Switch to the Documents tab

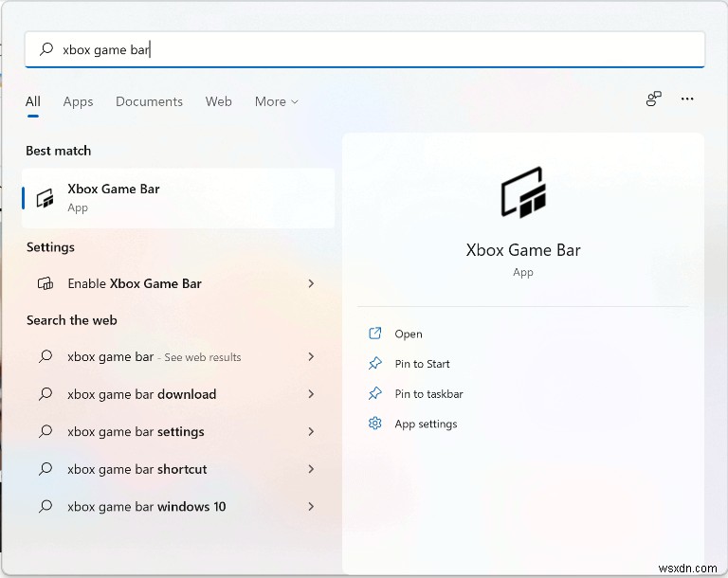pos(149,101)
